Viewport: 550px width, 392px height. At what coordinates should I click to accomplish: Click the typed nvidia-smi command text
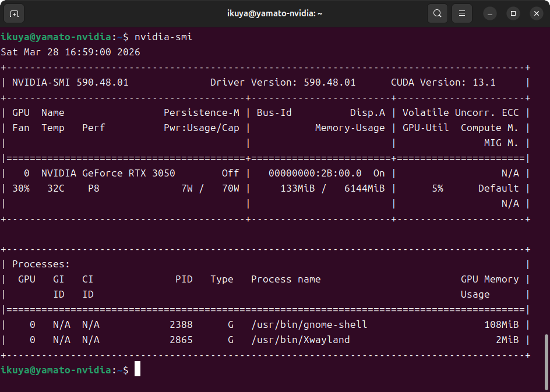point(163,37)
